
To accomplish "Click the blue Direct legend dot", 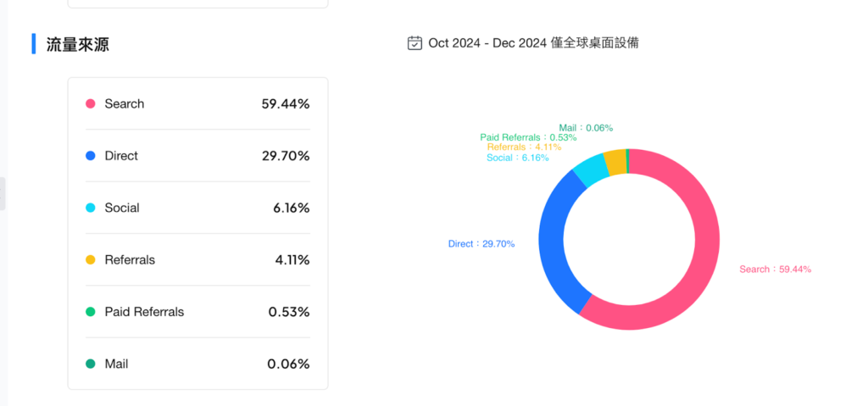I will [x=90, y=156].
